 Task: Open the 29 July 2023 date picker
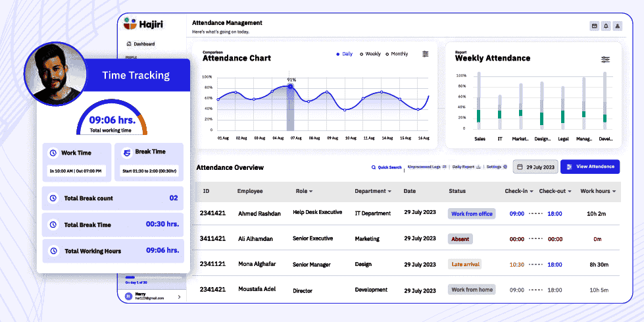535,167
